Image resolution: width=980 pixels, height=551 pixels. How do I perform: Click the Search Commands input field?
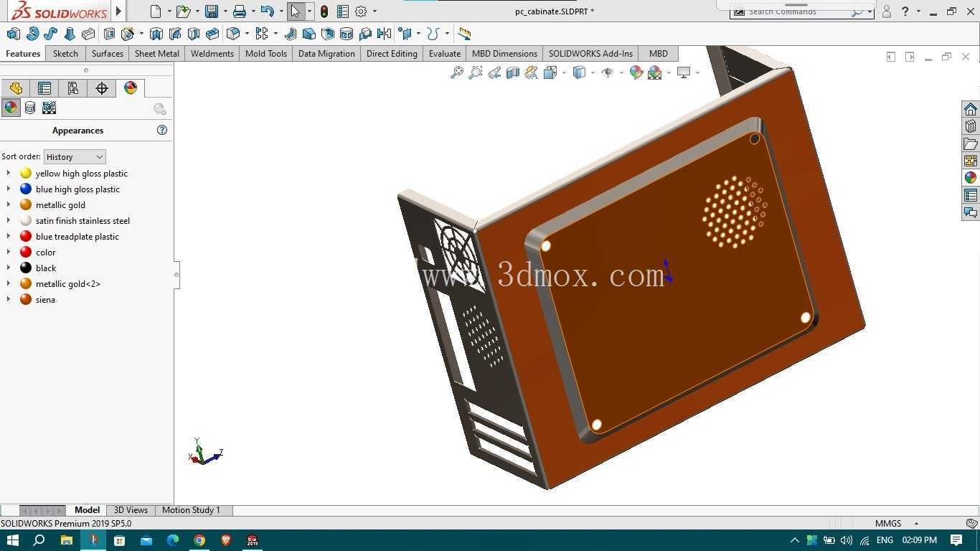click(798, 12)
